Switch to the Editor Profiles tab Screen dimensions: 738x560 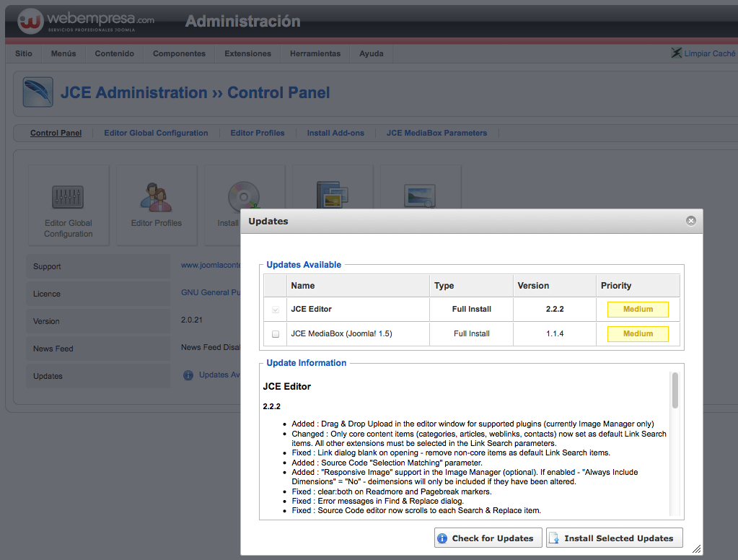pos(258,133)
